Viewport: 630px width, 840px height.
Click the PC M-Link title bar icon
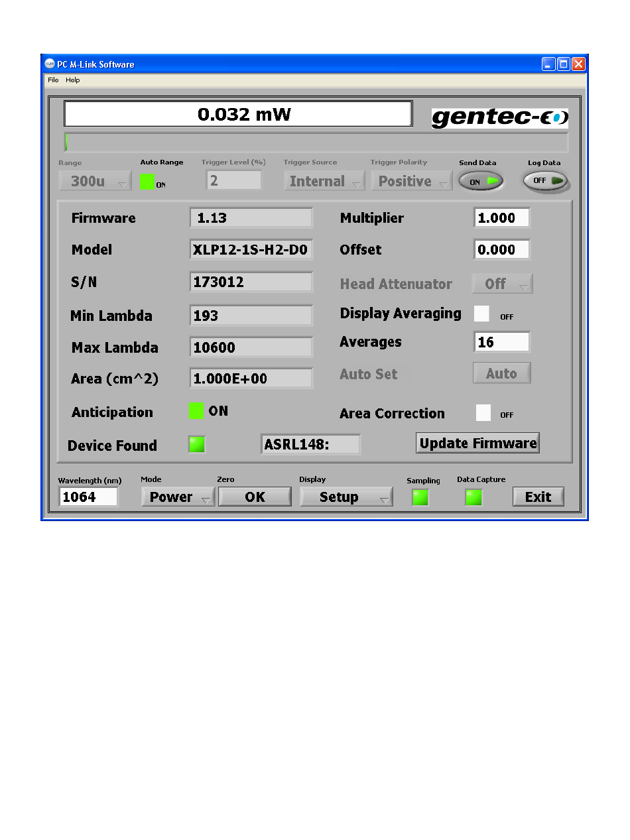point(50,64)
